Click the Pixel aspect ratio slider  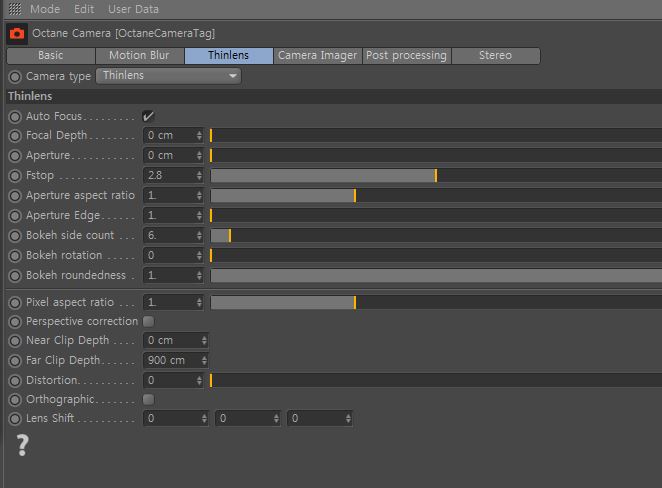coord(436,302)
